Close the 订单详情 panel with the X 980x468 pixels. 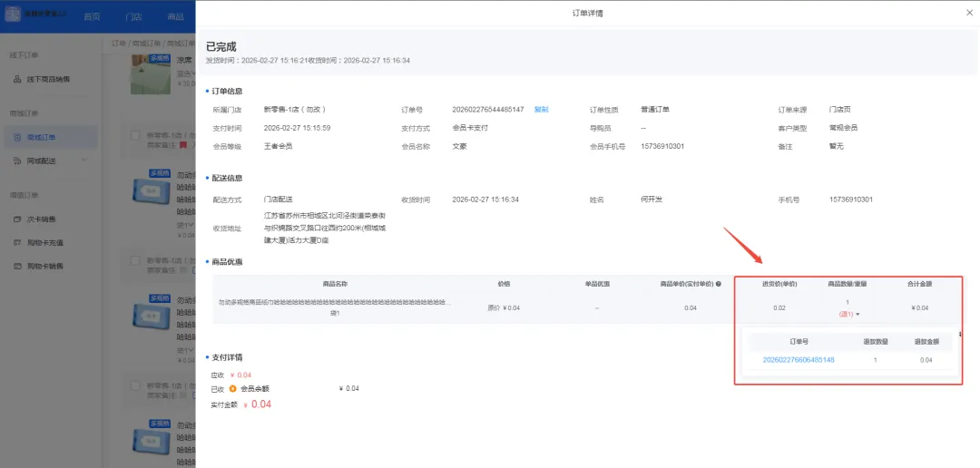[969, 13]
